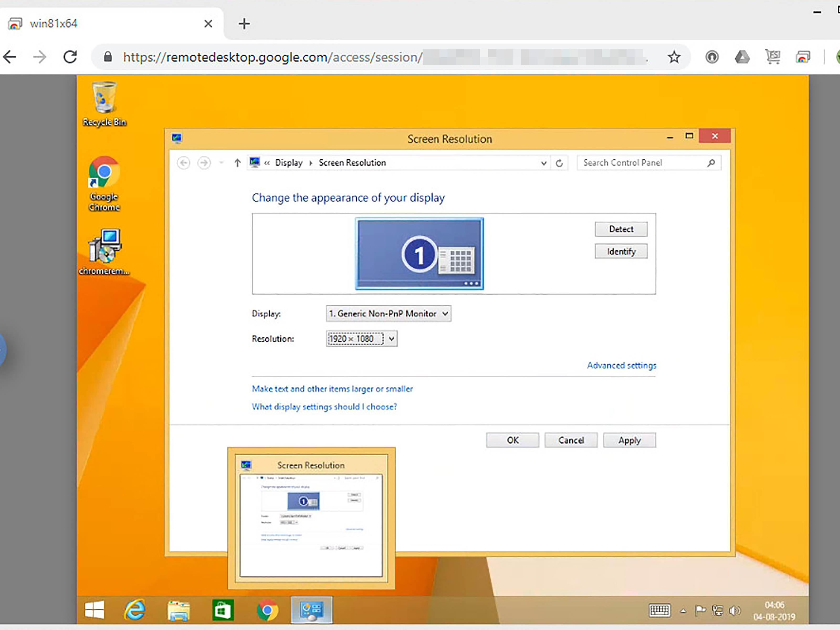Open Recycle Bin desktop icon
The image size is (840, 630).
(x=104, y=103)
